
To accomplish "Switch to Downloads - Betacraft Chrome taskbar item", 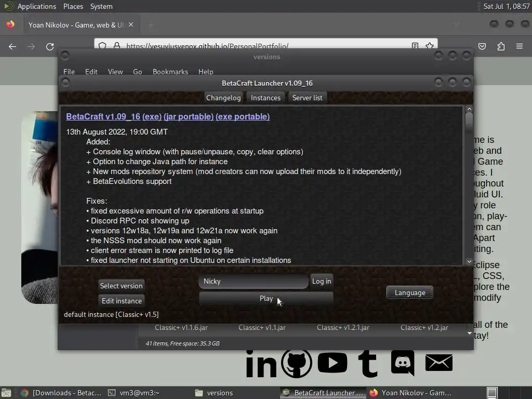I will pyautogui.click(x=61, y=393).
